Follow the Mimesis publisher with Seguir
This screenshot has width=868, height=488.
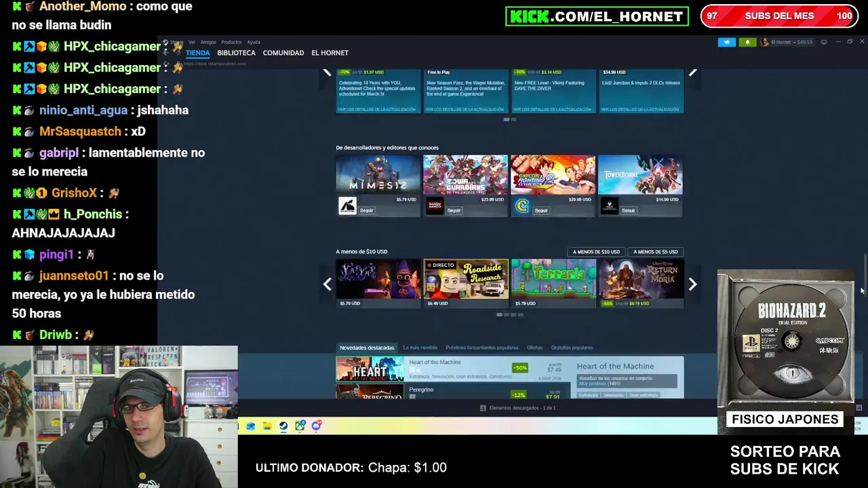click(x=366, y=211)
